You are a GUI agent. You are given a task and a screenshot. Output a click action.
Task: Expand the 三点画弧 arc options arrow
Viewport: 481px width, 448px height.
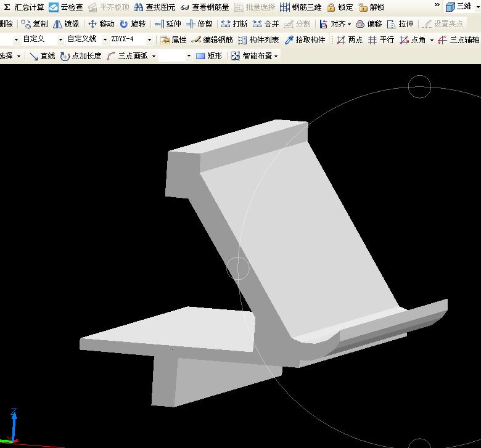pos(154,56)
